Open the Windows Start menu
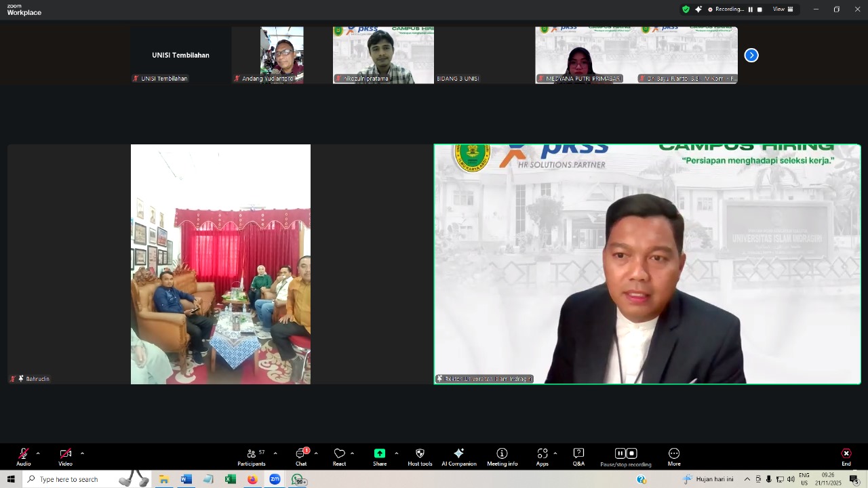The height and width of the screenshot is (488, 868). pos(11,479)
